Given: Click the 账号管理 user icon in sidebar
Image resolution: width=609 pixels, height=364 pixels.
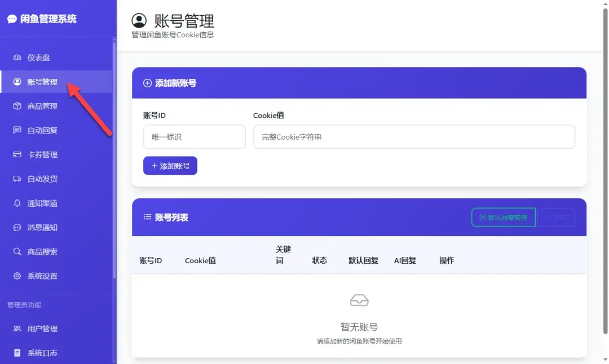Looking at the screenshot, I should pyautogui.click(x=17, y=82).
